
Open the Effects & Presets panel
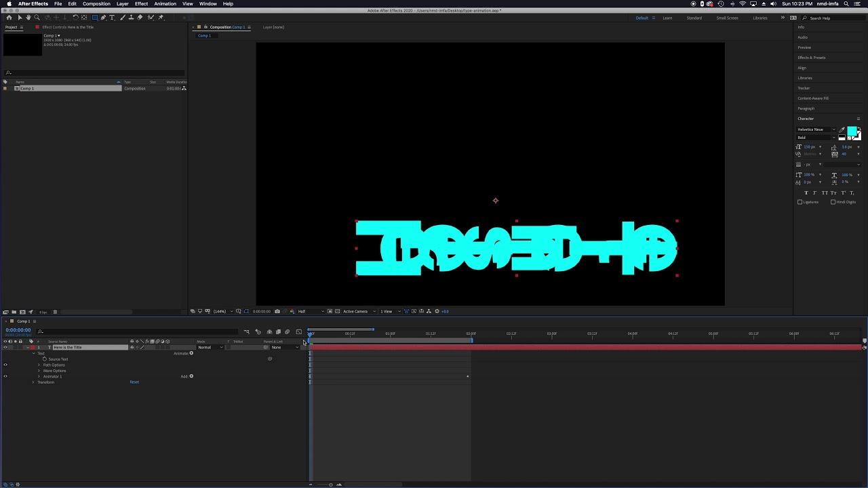(x=812, y=58)
